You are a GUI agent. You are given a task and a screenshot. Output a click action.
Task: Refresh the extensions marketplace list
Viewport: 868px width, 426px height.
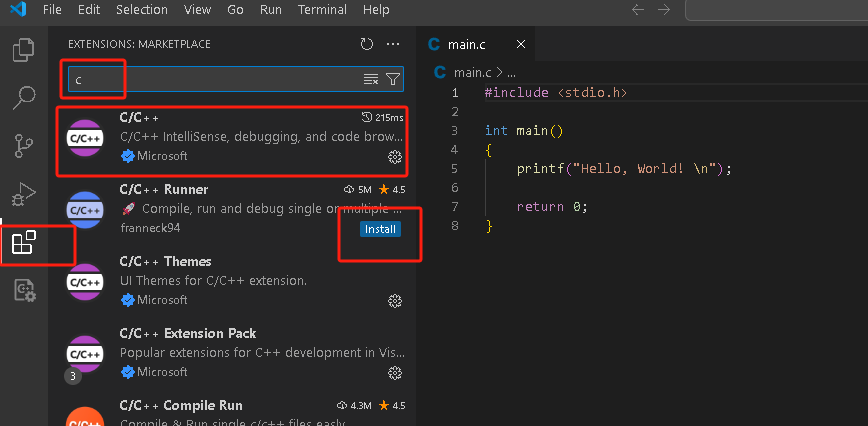(x=367, y=44)
